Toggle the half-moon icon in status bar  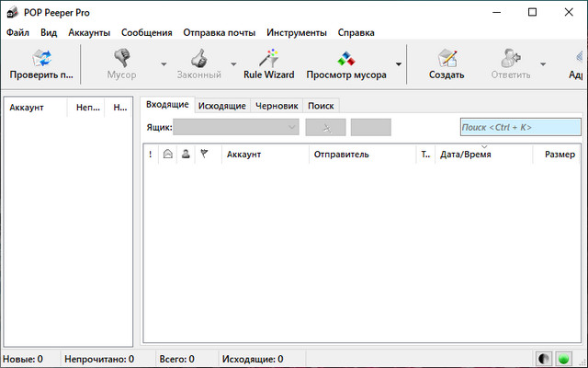[544, 359]
